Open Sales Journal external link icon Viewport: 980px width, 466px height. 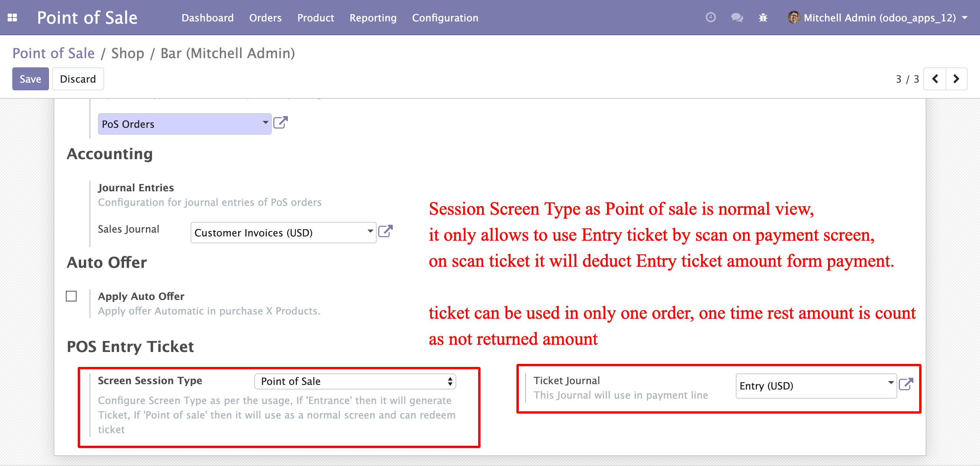pyautogui.click(x=385, y=231)
